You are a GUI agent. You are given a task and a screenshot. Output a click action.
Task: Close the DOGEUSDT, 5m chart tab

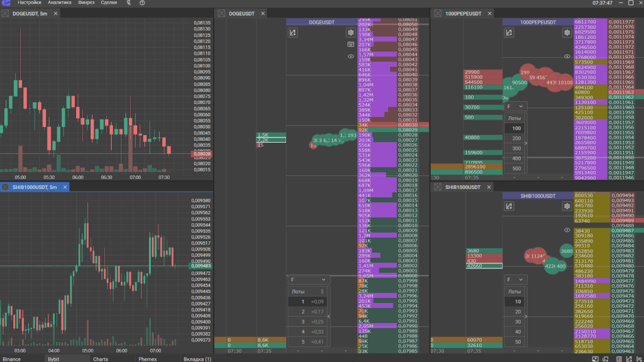click(x=56, y=13)
